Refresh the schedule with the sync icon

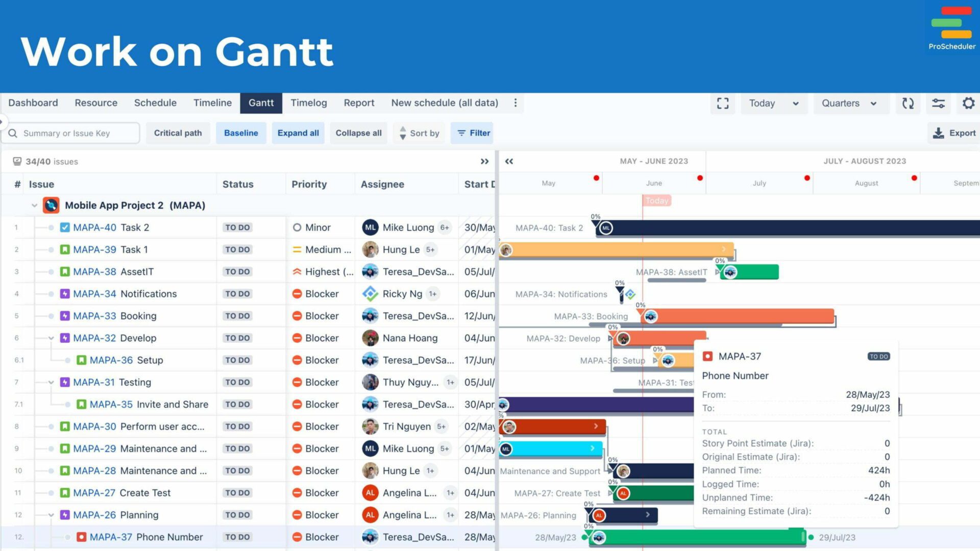pyautogui.click(x=908, y=103)
